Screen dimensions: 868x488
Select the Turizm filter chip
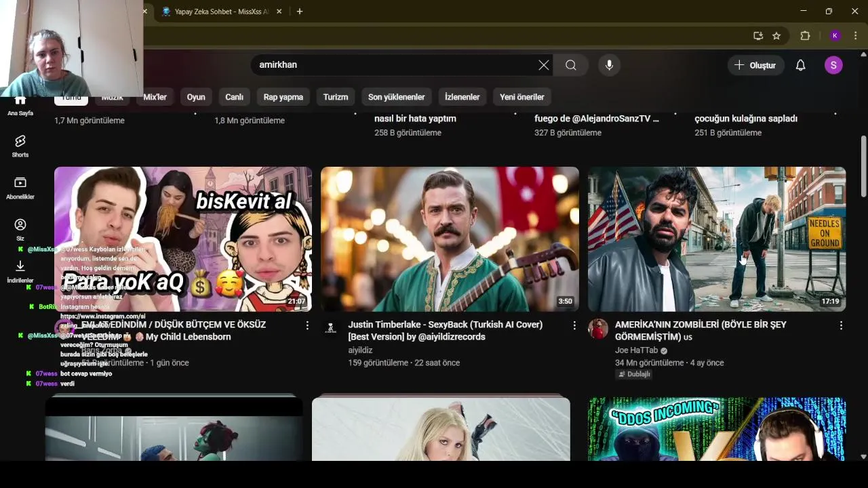pos(336,97)
